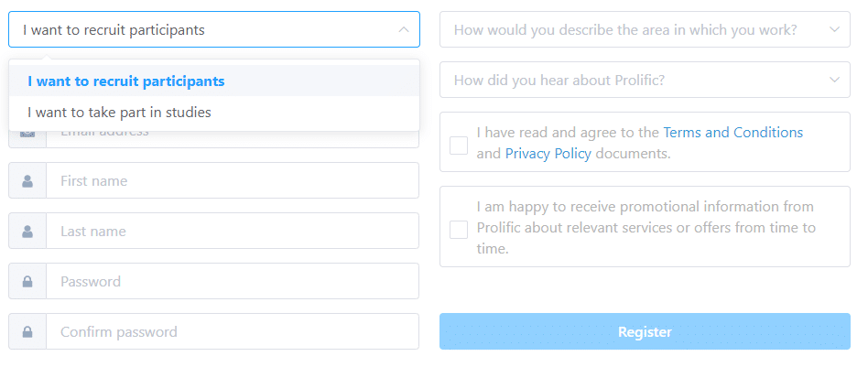Enable the promotional information checkbox

coord(459,229)
